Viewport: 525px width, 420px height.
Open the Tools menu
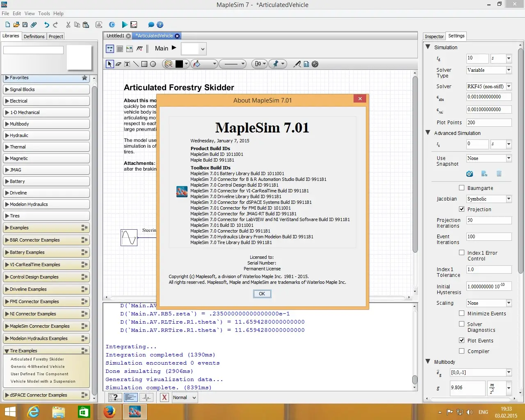pos(44,14)
